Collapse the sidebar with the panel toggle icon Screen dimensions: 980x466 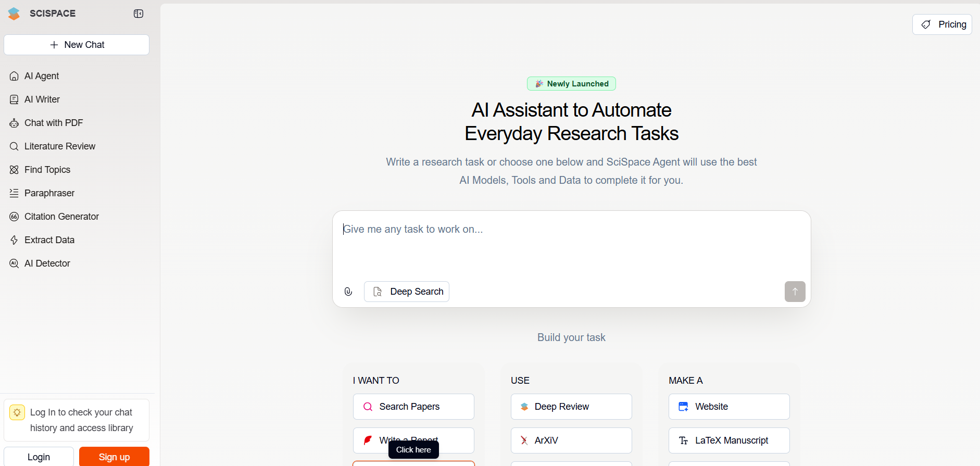click(139, 14)
